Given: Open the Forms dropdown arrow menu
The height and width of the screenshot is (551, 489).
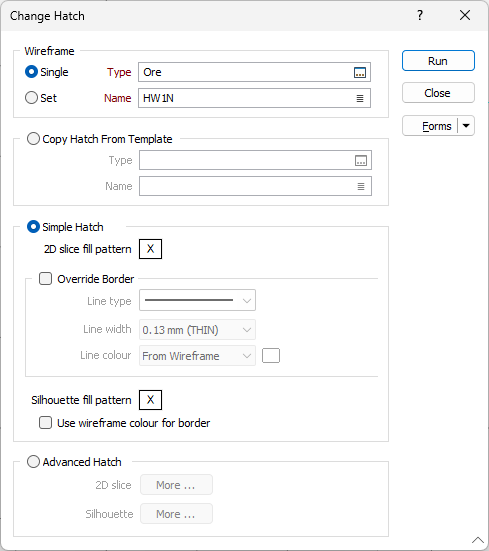Looking at the screenshot, I should point(466,126).
